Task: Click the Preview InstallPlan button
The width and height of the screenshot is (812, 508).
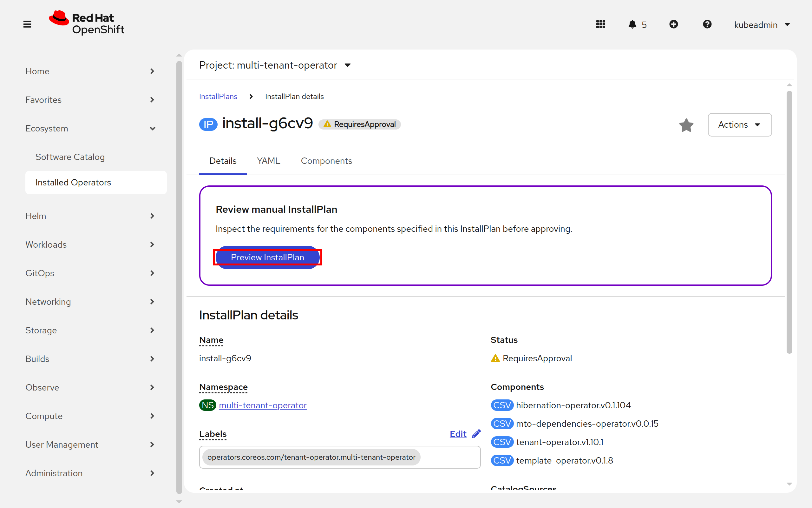Action: (267, 257)
